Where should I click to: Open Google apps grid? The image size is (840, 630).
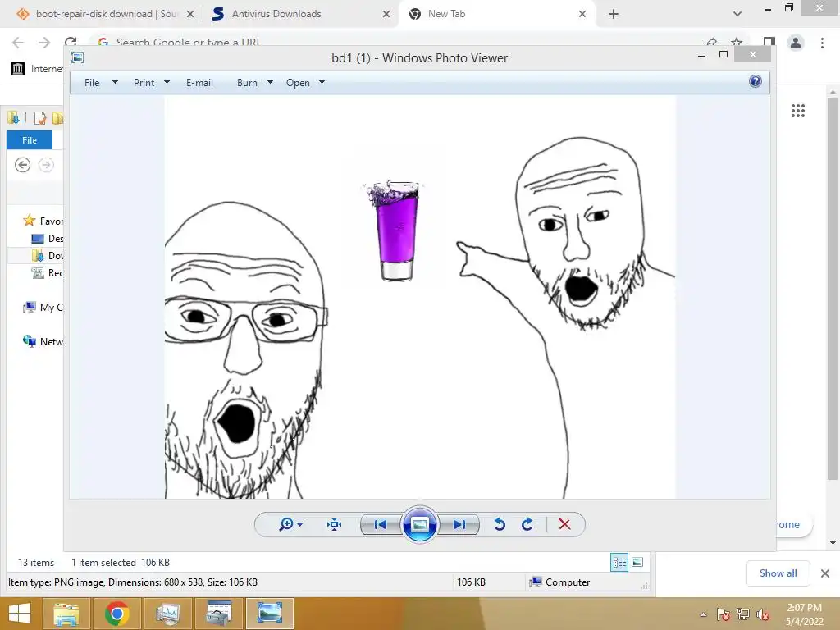click(797, 111)
